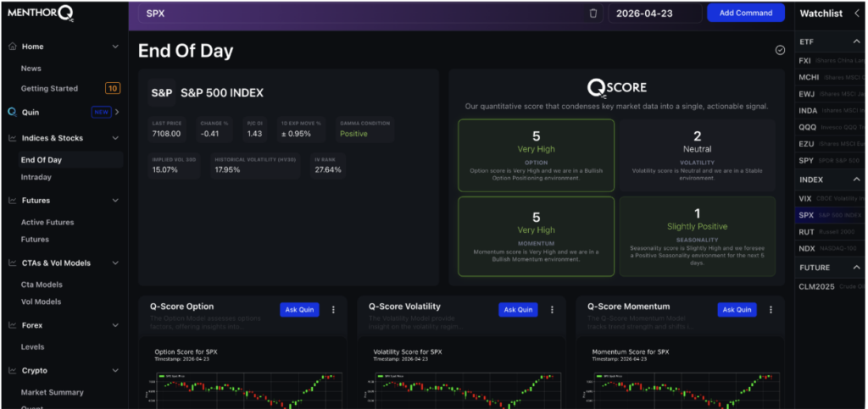Open Market Summary under Crypto
This screenshot has width=868, height=409.
(52, 392)
